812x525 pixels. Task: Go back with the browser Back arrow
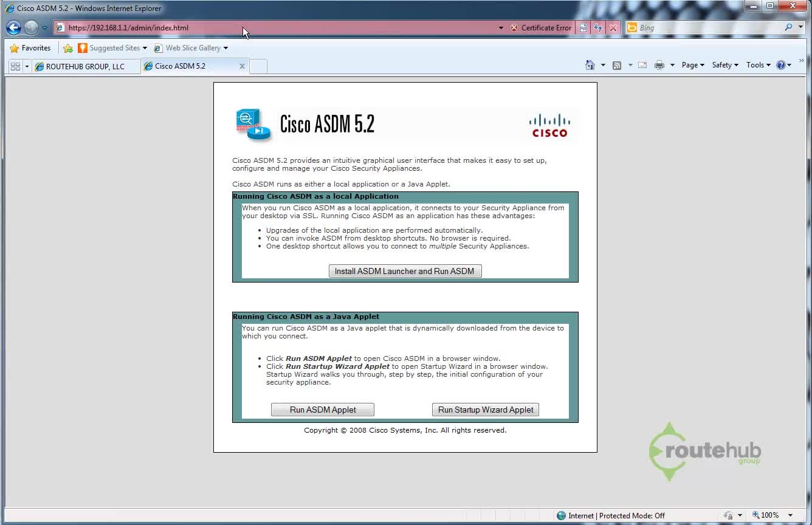[x=14, y=28]
